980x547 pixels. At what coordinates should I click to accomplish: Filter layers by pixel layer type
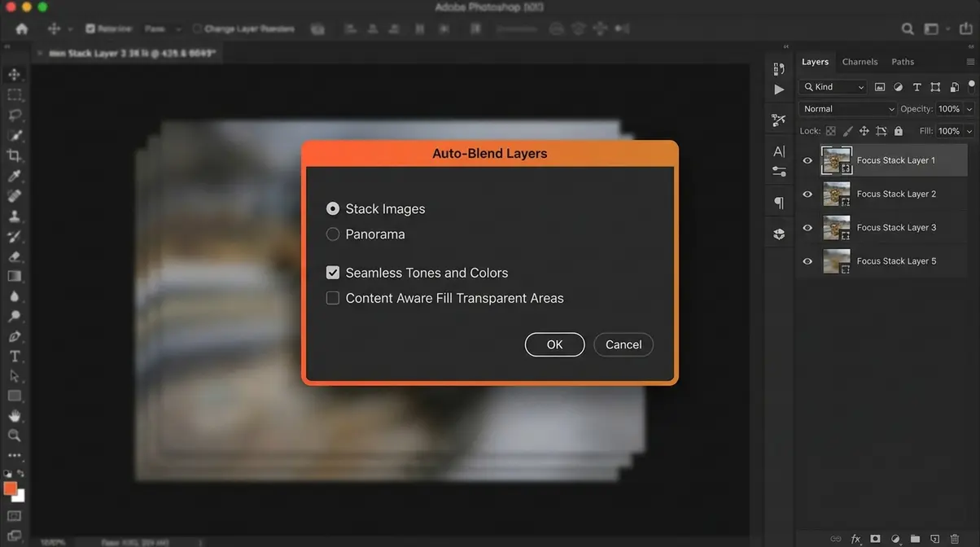click(x=880, y=87)
